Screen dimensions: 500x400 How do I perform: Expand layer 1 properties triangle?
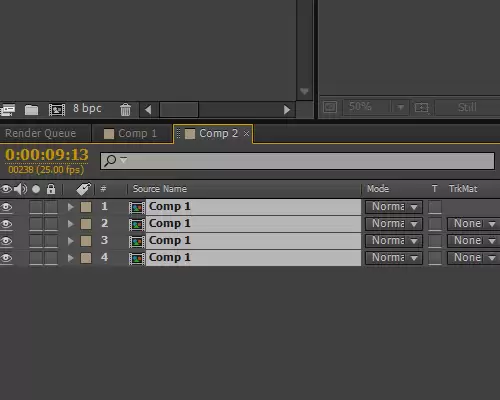click(70, 207)
